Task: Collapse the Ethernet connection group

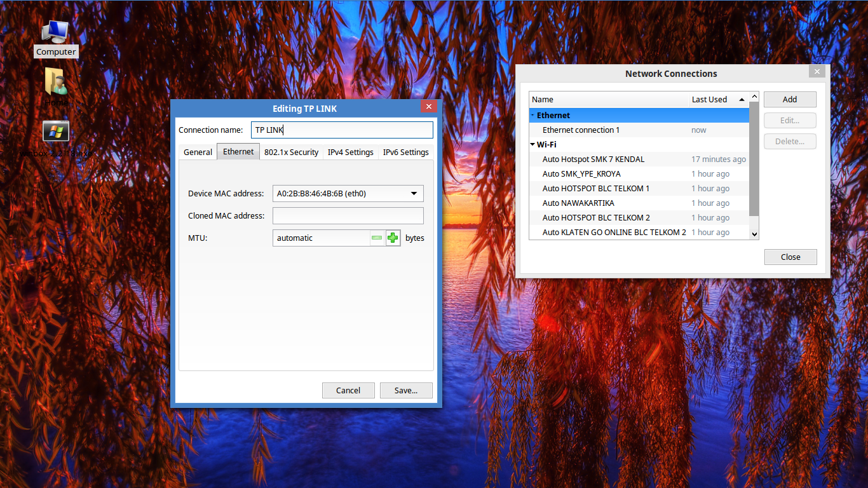Action: tap(532, 115)
